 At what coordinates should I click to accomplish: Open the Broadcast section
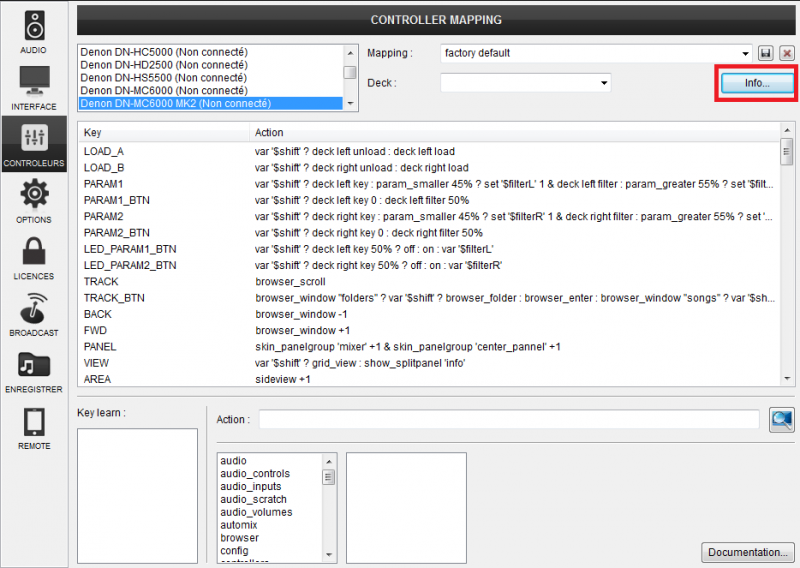[34, 313]
